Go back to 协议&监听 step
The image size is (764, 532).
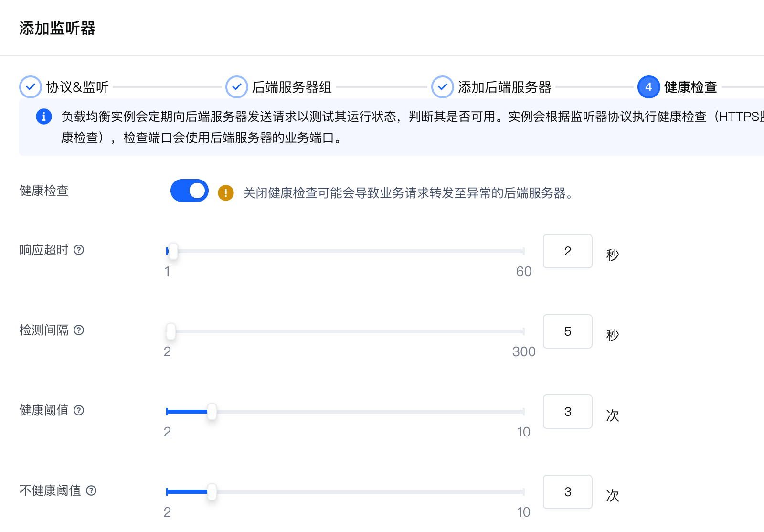[x=77, y=87]
